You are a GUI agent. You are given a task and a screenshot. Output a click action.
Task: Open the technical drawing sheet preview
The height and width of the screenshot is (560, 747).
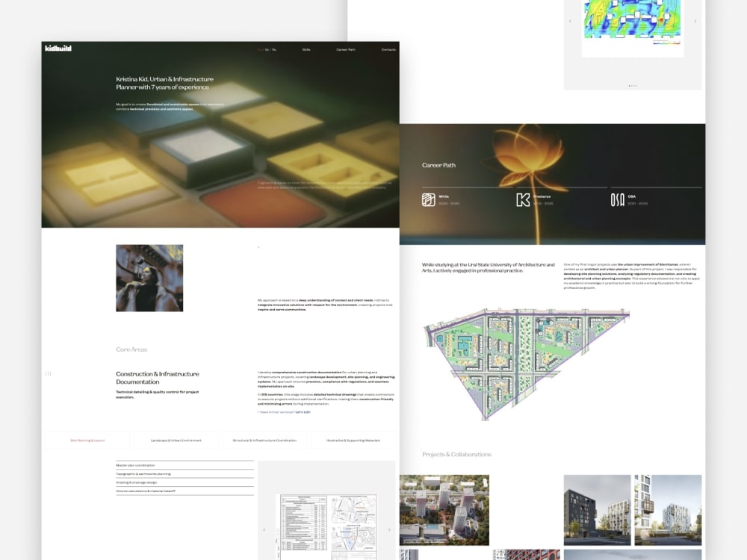[x=326, y=526]
